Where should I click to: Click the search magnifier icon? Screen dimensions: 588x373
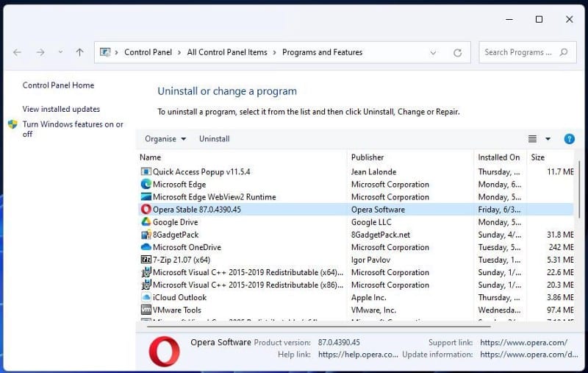click(564, 52)
